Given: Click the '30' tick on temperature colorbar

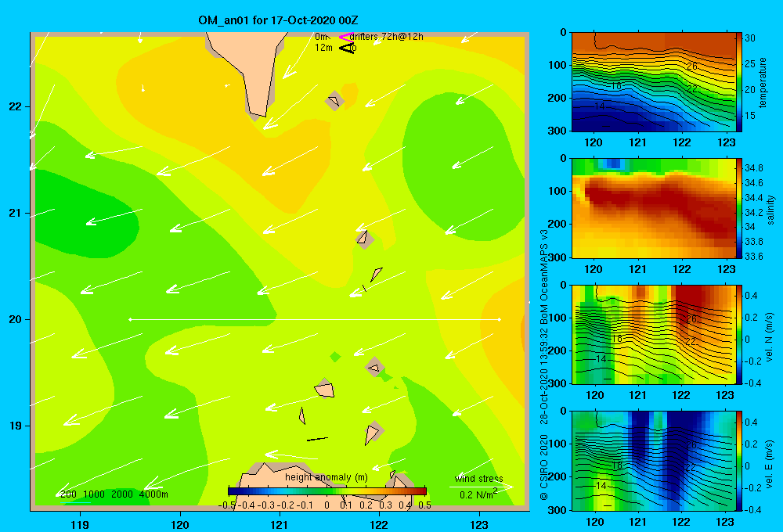Looking at the screenshot, I should [749, 38].
